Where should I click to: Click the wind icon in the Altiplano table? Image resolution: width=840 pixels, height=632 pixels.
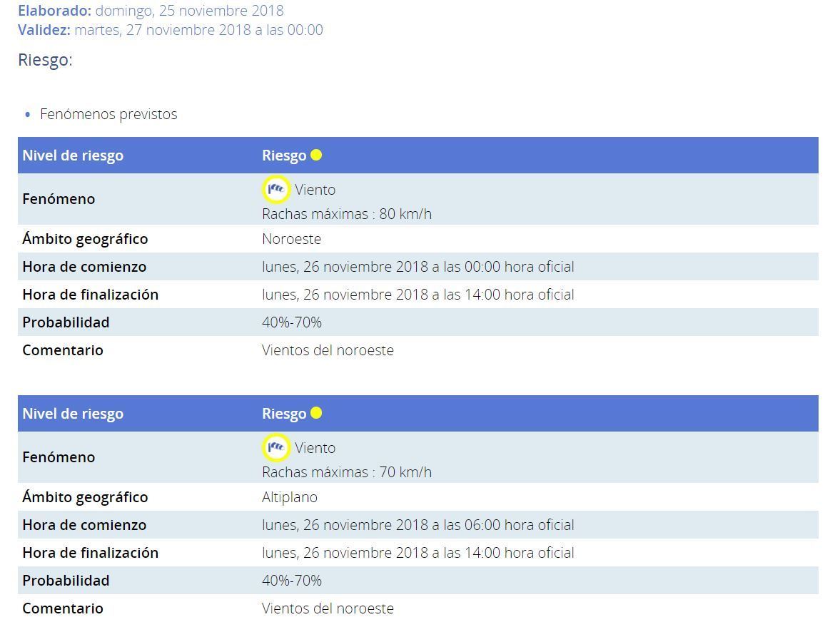click(275, 447)
